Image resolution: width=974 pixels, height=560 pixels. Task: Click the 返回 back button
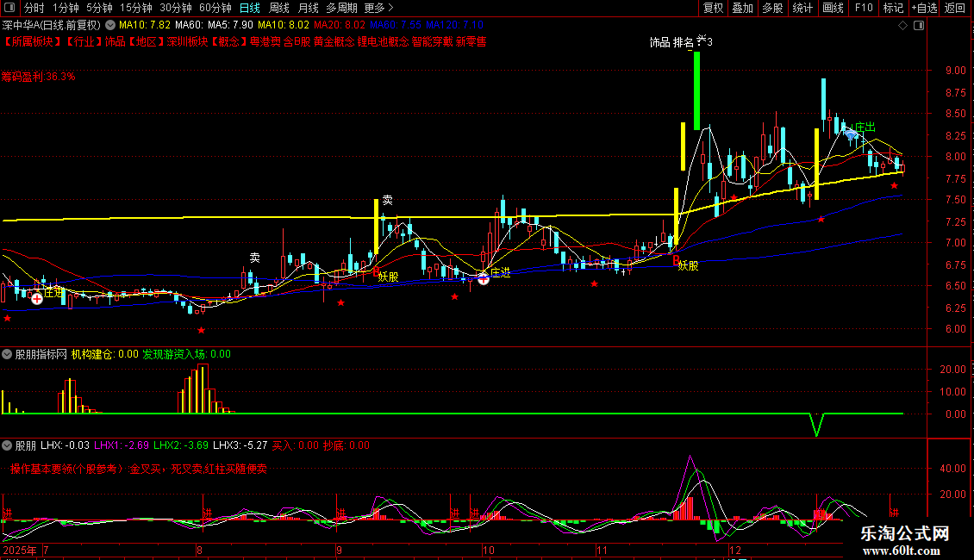click(x=955, y=8)
